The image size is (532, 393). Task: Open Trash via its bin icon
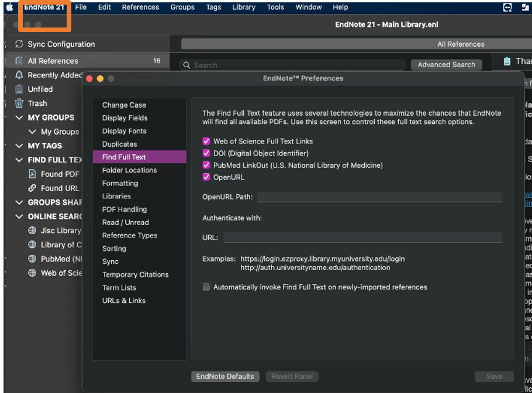click(x=19, y=104)
